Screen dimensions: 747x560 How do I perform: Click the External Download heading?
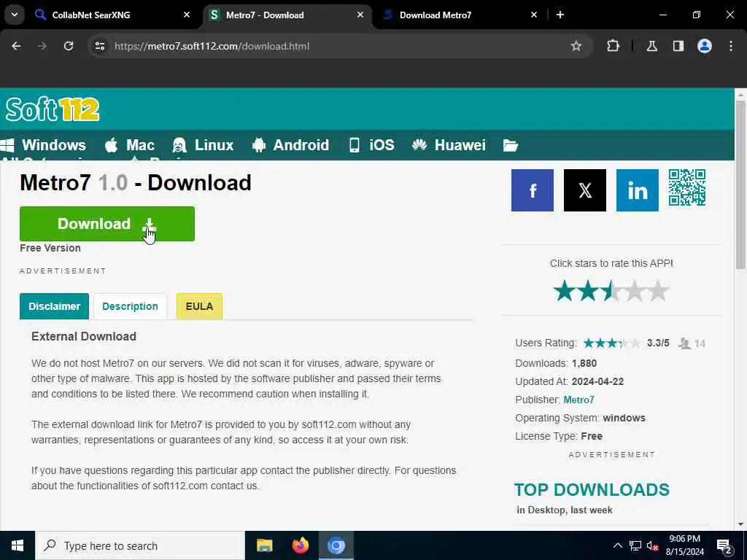click(84, 336)
